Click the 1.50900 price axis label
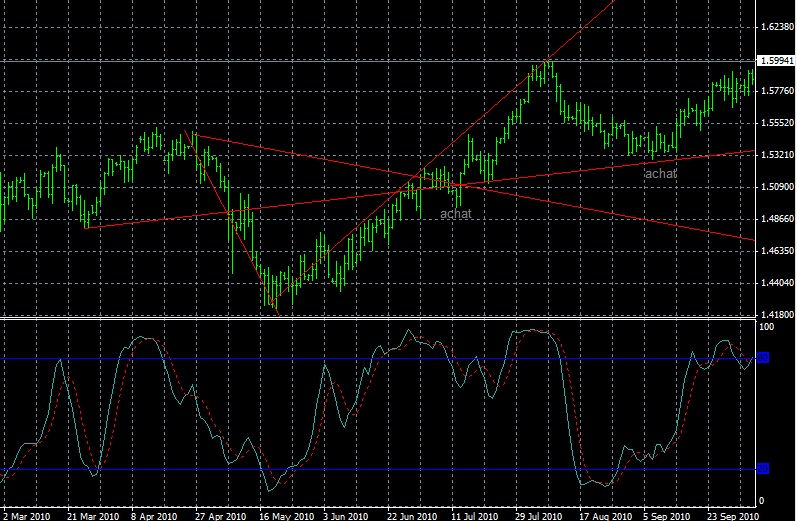The height and width of the screenshot is (521, 797). 777,187
